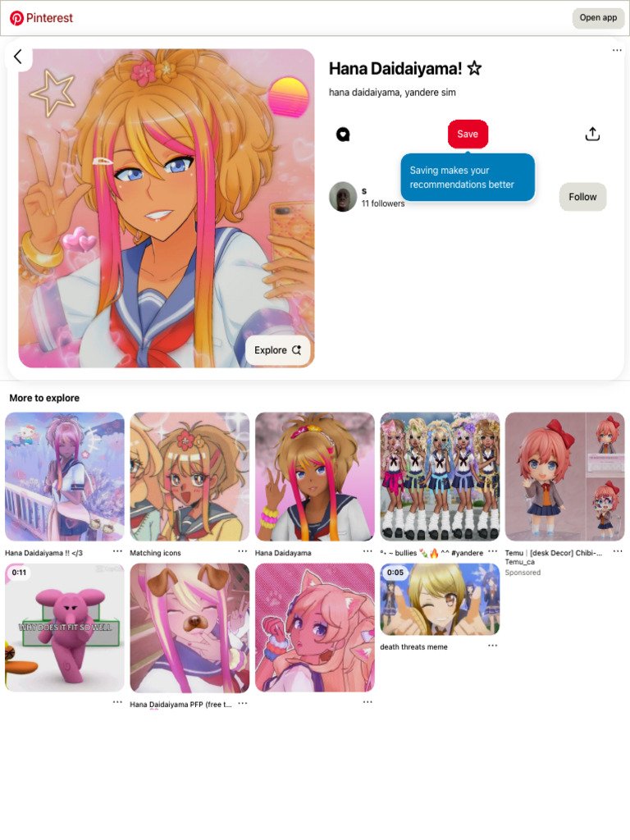Open the bullies yandere group pin image
This screenshot has height=840, width=630.
coord(440,477)
